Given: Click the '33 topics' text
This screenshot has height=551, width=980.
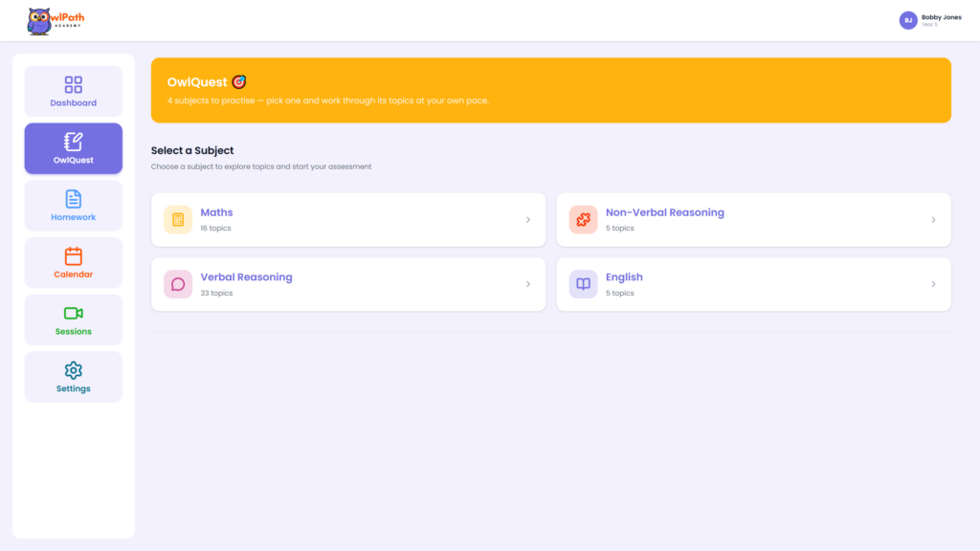Looking at the screenshot, I should [x=216, y=293].
